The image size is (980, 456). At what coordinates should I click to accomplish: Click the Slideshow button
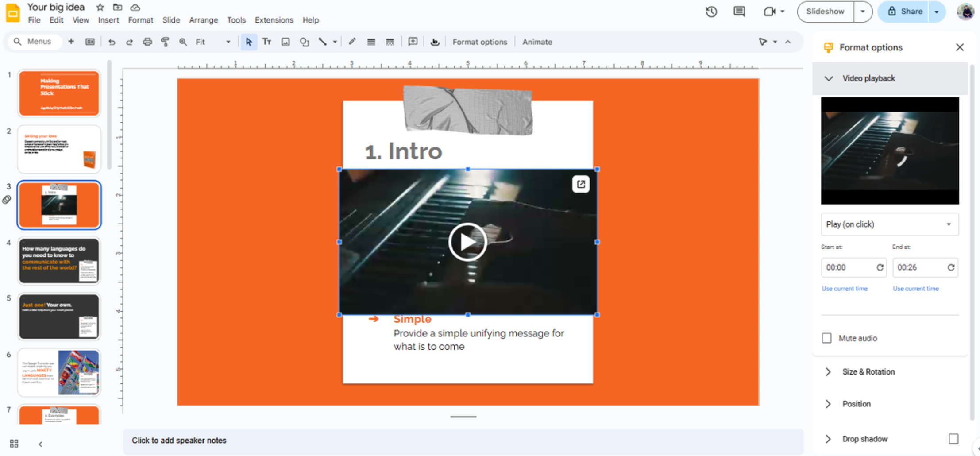[825, 12]
